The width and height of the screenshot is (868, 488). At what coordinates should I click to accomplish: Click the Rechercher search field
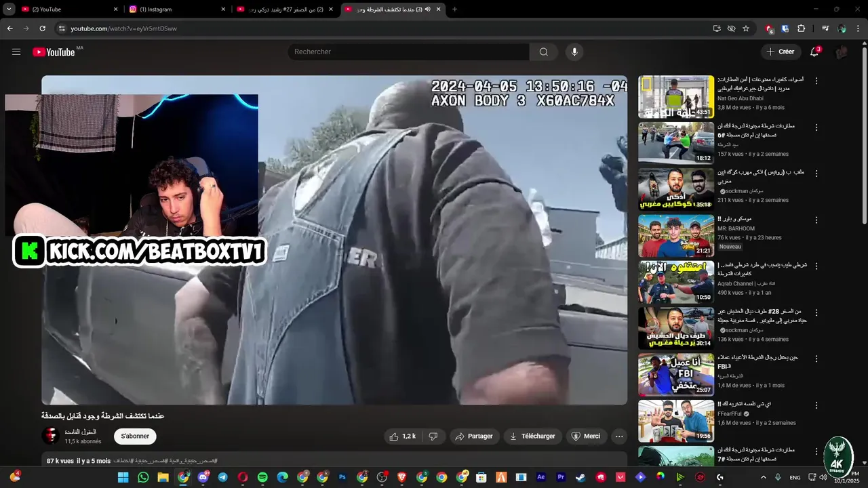pyautogui.click(x=409, y=52)
